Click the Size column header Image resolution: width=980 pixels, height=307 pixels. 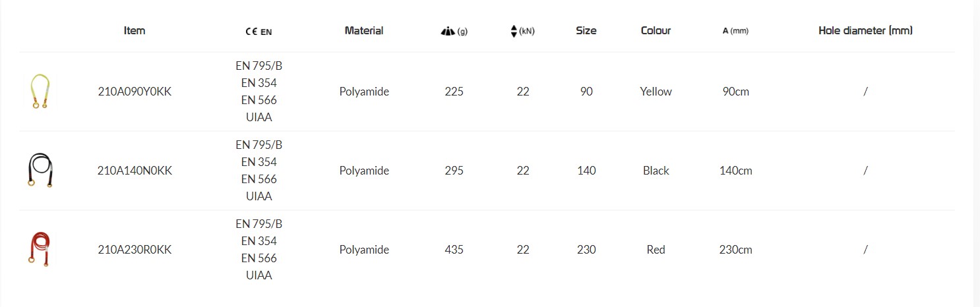pos(586,30)
